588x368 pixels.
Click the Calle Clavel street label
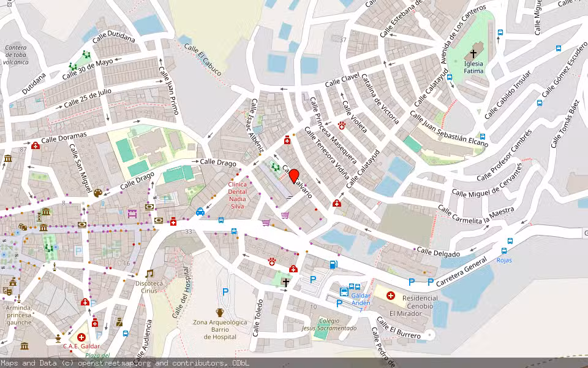click(x=342, y=80)
